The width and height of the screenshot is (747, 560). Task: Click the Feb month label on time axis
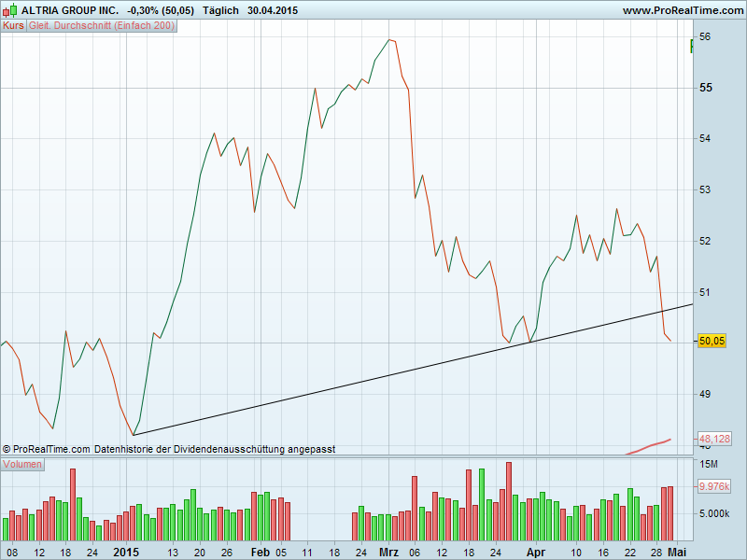(261, 553)
